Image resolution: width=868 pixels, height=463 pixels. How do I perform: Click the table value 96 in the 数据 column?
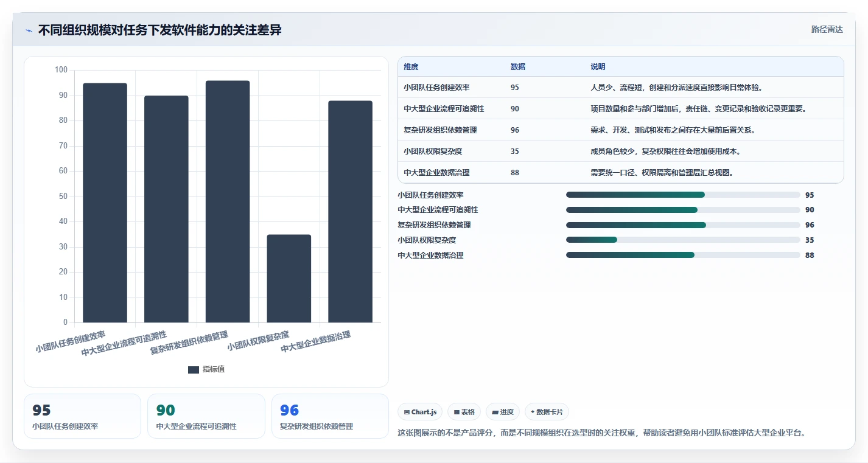click(x=515, y=130)
